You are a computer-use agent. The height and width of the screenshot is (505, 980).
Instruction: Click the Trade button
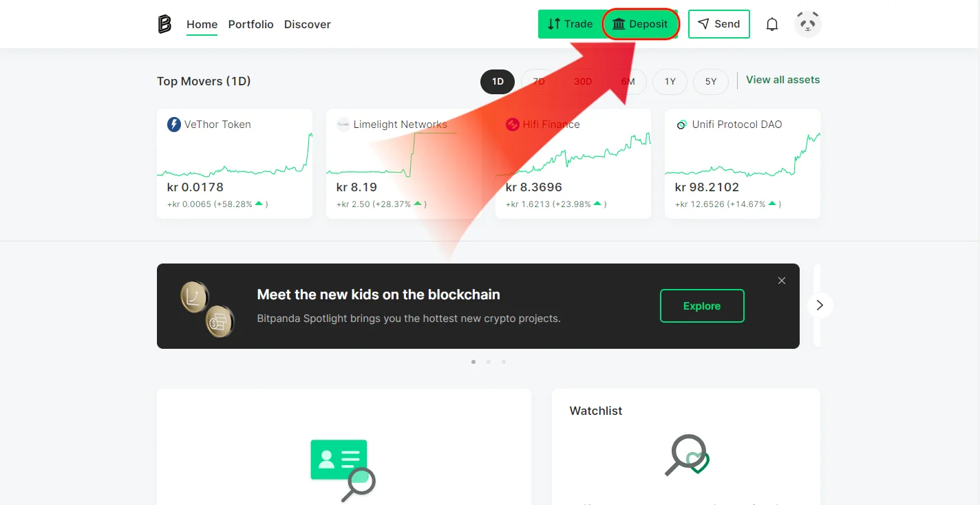tap(570, 24)
